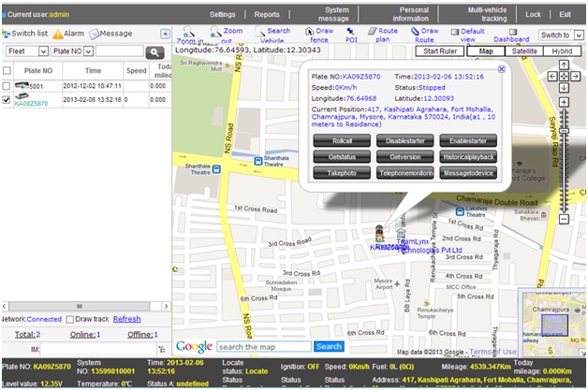Click the plate number search input
588x390 pixels.
pos(120,51)
